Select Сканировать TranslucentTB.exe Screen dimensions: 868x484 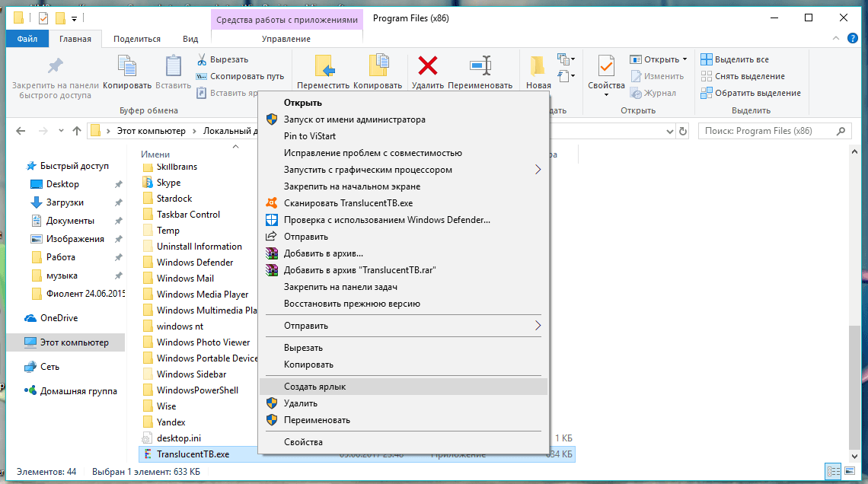(403, 203)
